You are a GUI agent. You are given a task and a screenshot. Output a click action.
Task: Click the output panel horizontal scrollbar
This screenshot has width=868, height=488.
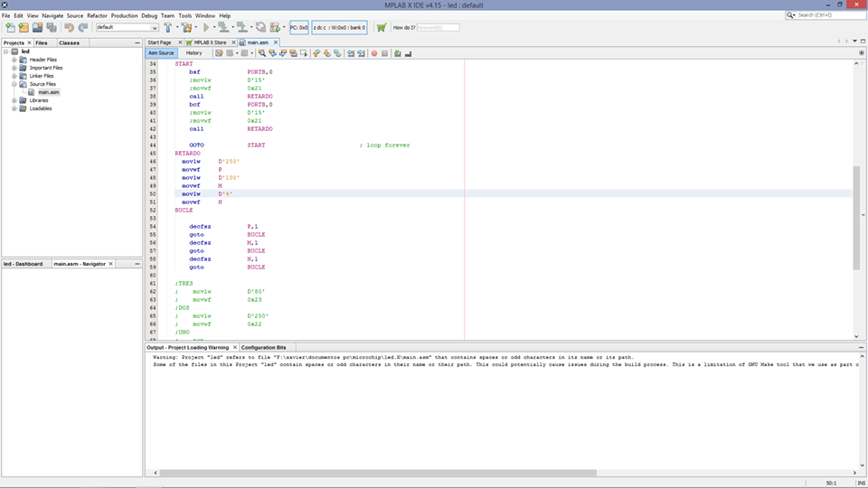pos(378,473)
